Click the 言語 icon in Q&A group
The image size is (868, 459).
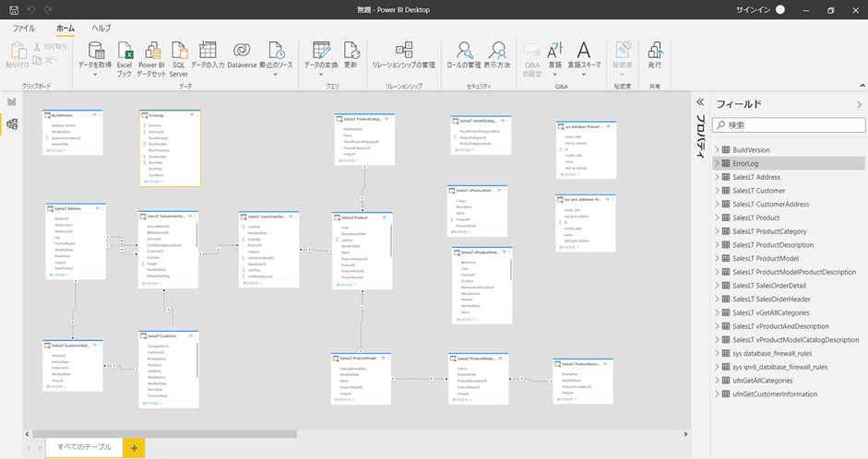pos(554,51)
